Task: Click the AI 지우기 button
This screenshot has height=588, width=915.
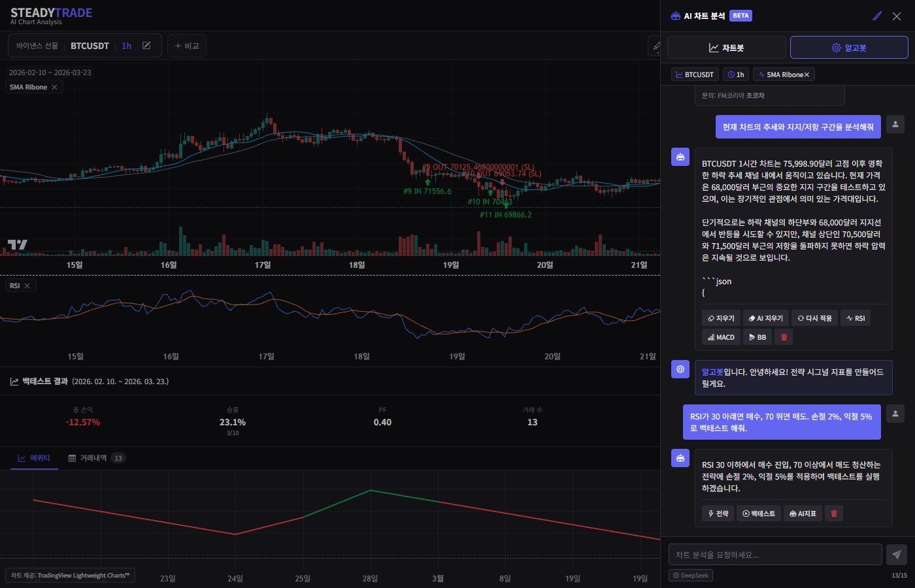Action: point(766,318)
